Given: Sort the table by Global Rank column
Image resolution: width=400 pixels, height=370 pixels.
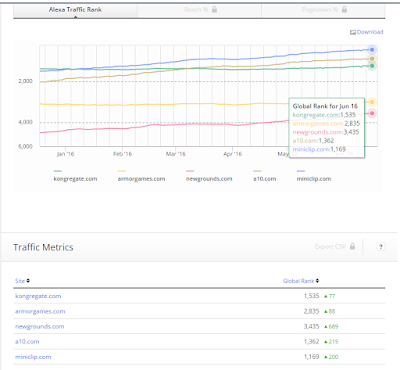Looking at the screenshot, I should [x=301, y=281].
